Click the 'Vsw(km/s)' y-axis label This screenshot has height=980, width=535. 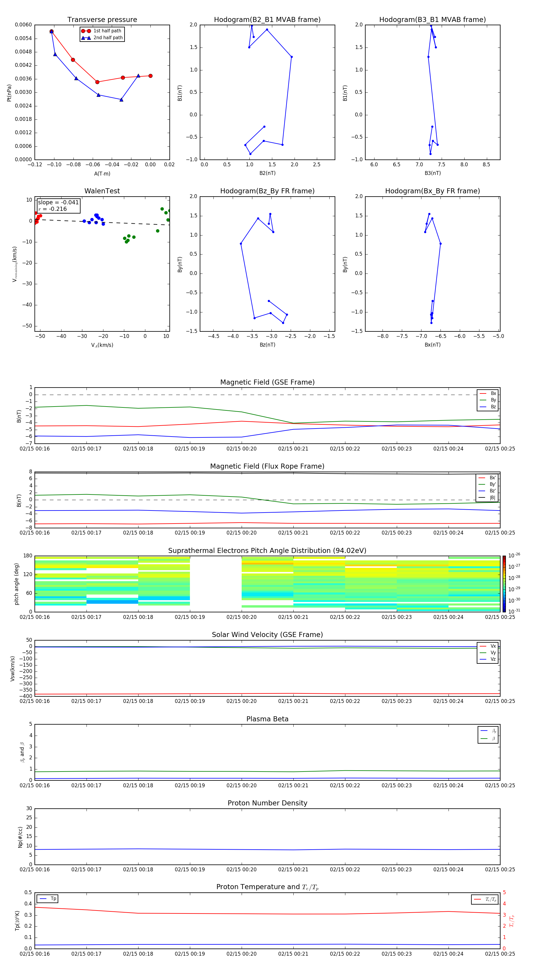coord(12,668)
